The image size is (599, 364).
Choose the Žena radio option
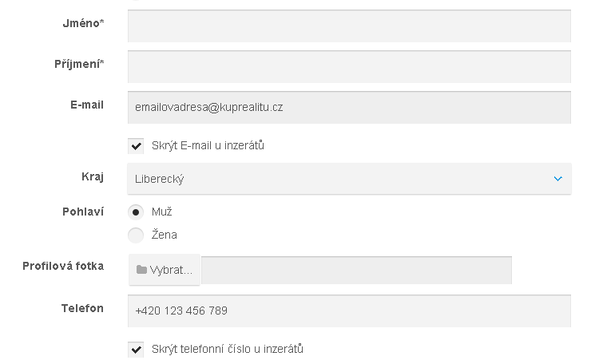click(136, 235)
